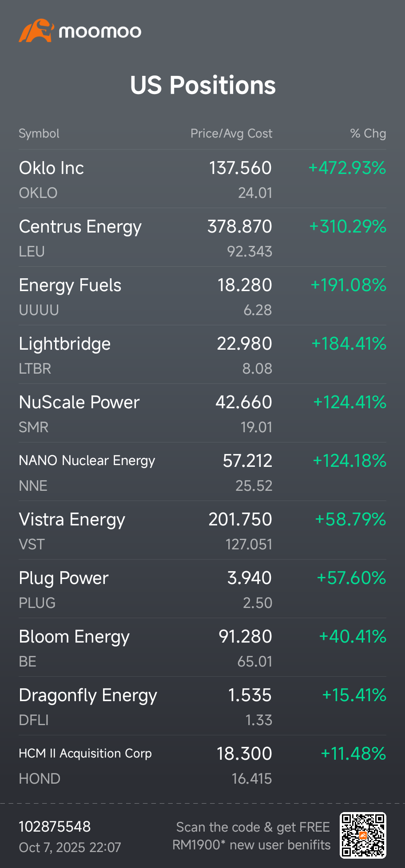Sort by Price/Avg Cost column header

tap(231, 134)
